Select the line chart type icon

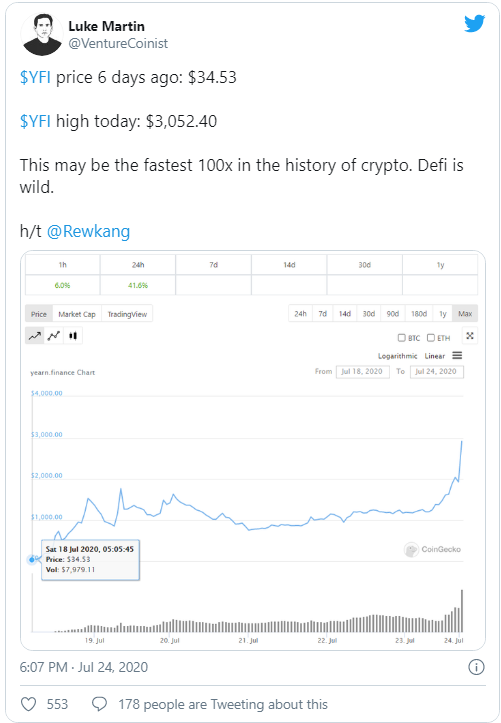tap(35, 336)
